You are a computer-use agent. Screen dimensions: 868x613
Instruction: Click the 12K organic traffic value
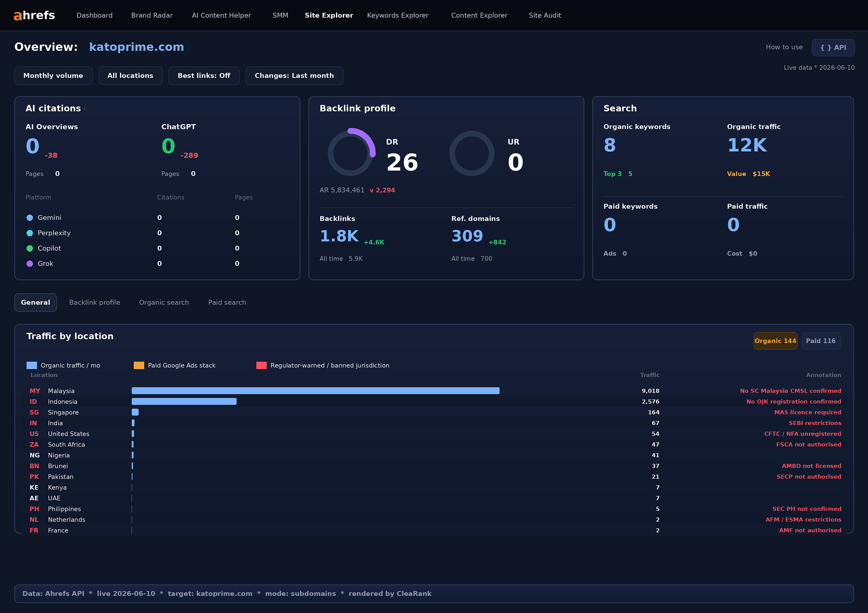click(747, 145)
